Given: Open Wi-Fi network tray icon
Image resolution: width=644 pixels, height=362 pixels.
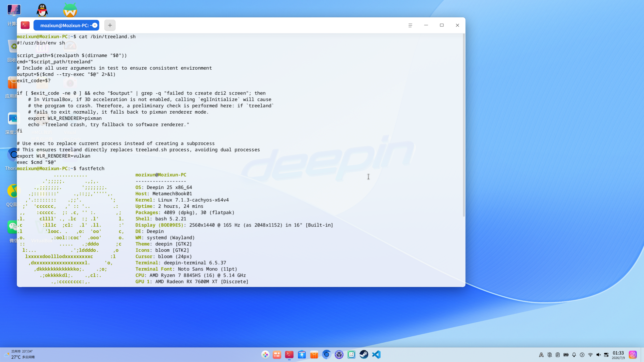Looking at the screenshot, I should click(x=590, y=355).
